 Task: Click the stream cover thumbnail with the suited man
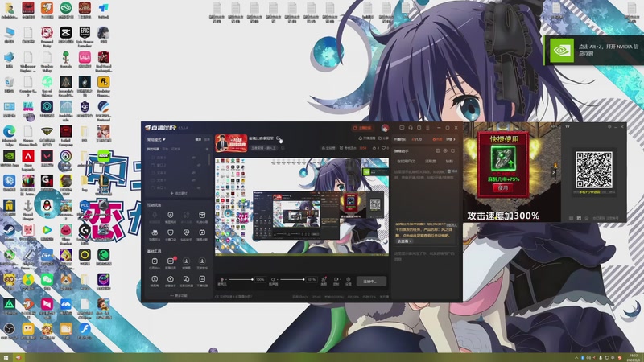click(x=231, y=143)
